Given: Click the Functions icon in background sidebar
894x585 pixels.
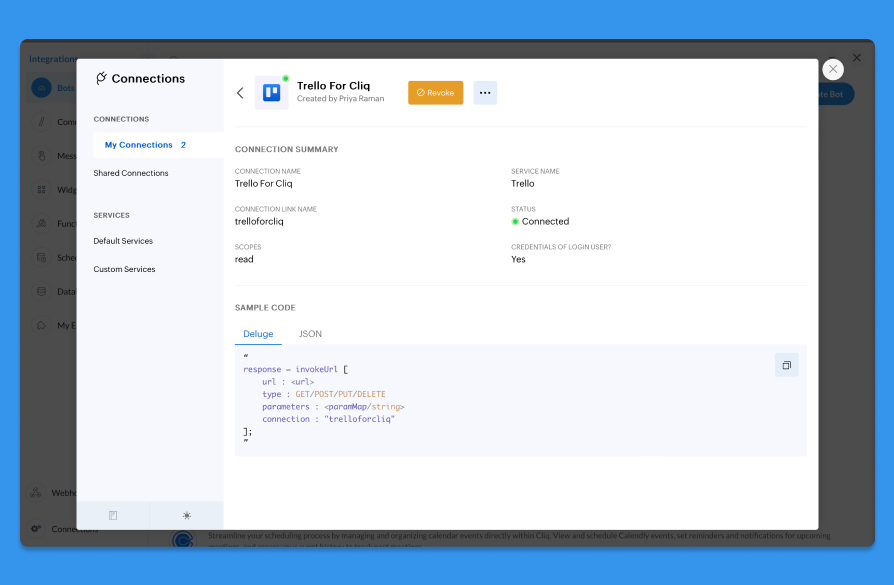Looking at the screenshot, I should (42, 224).
